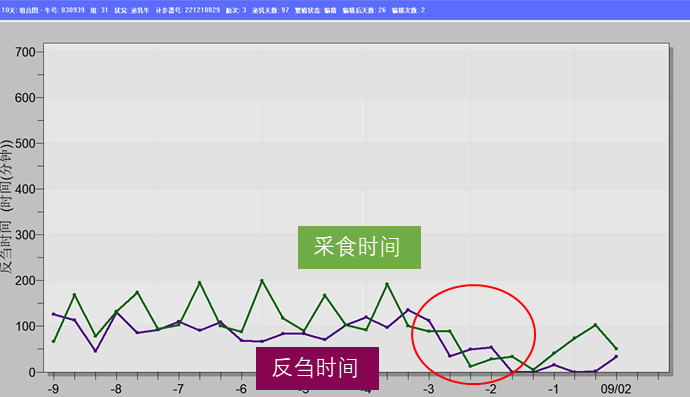
Task: Click the y-axis value 500
Action: pyautogui.click(x=25, y=143)
